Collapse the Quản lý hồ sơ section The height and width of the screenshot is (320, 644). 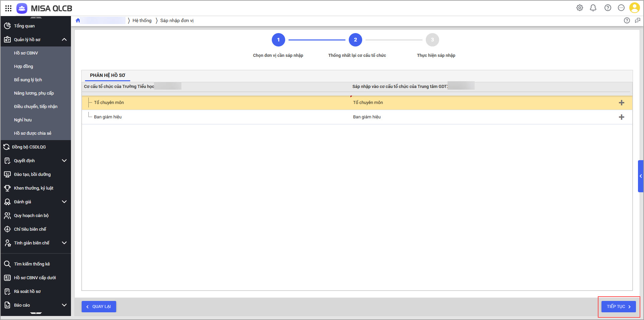click(64, 39)
